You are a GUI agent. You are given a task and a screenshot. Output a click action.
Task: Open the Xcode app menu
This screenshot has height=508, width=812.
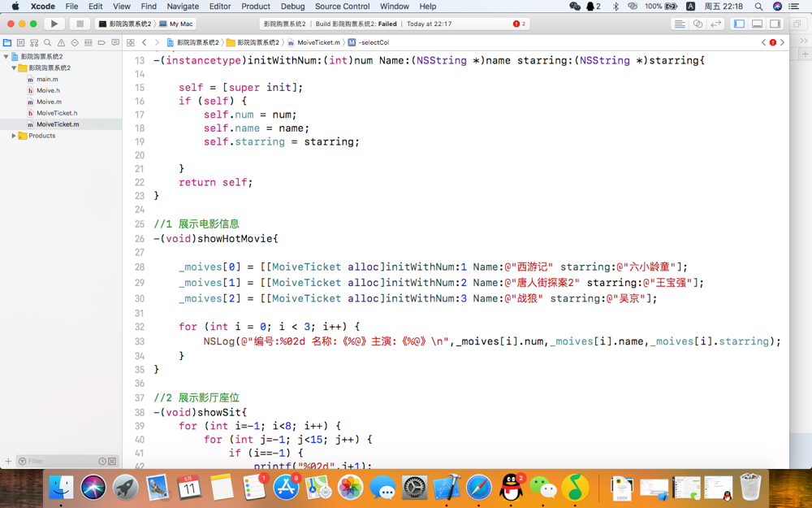[x=43, y=7]
